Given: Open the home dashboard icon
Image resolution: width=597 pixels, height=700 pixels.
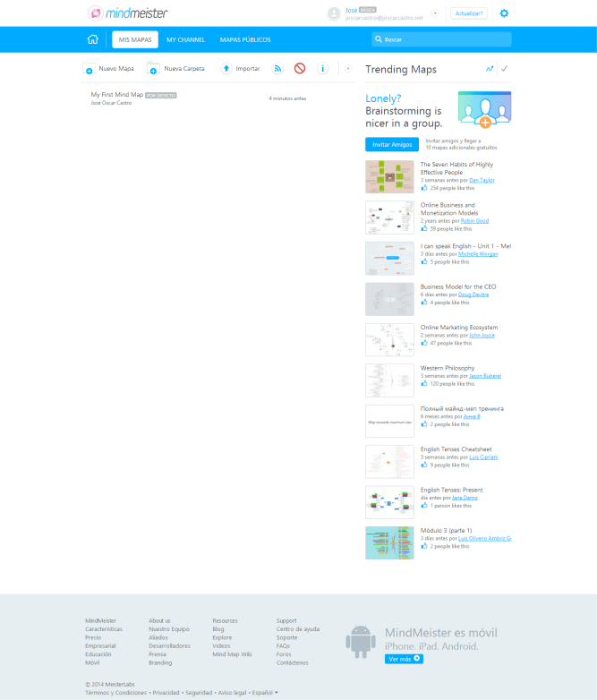Looking at the screenshot, I should pyautogui.click(x=92, y=39).
